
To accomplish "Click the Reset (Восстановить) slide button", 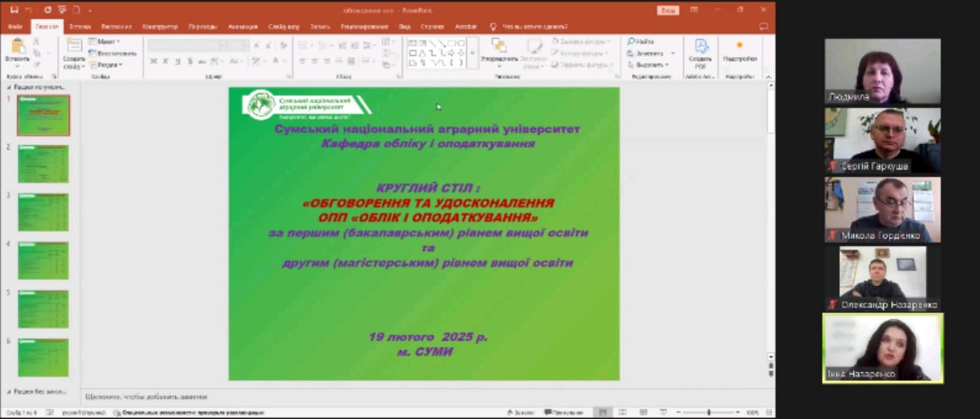I will 113,53.
